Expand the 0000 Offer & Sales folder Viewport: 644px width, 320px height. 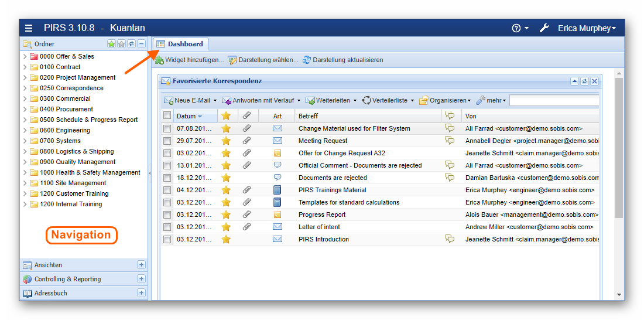[x=25, y=56]
